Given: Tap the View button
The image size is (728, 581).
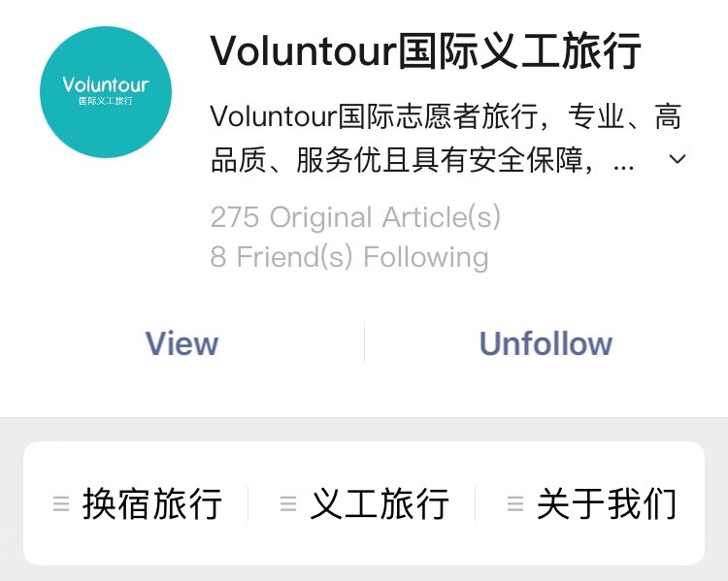Looking at the screenshot, I should (182, 344).
